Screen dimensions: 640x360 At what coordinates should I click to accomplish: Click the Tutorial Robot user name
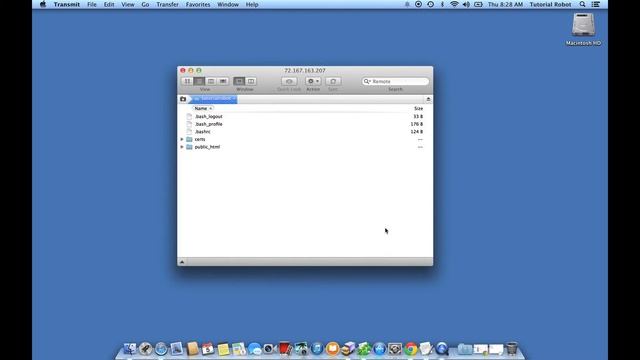point(550,4)
